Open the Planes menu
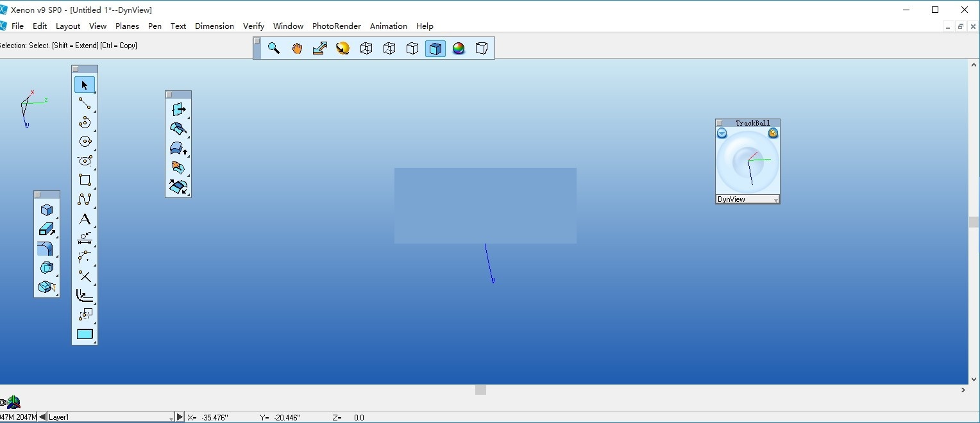Viewport: 980px width, 423px height. click(127, 26)
